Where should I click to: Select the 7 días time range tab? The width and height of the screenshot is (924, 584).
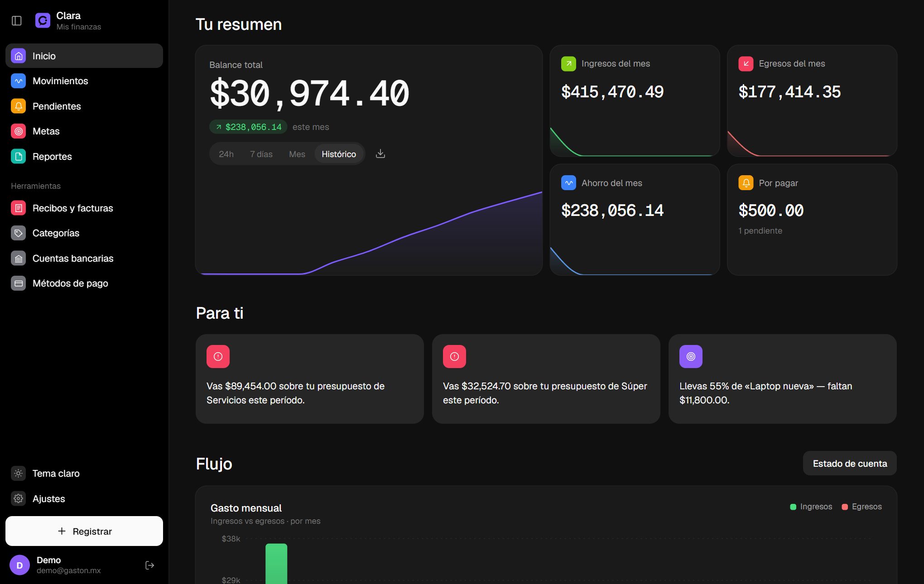[261, 154]
